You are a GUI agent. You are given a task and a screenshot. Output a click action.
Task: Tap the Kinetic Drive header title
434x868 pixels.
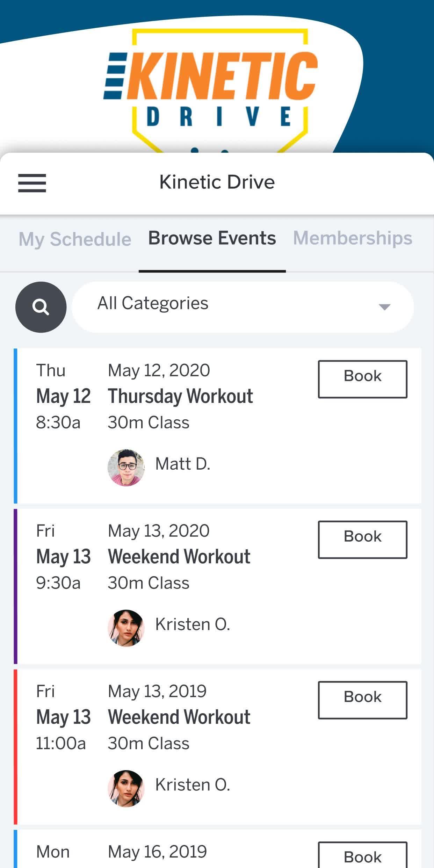(217, 182)
